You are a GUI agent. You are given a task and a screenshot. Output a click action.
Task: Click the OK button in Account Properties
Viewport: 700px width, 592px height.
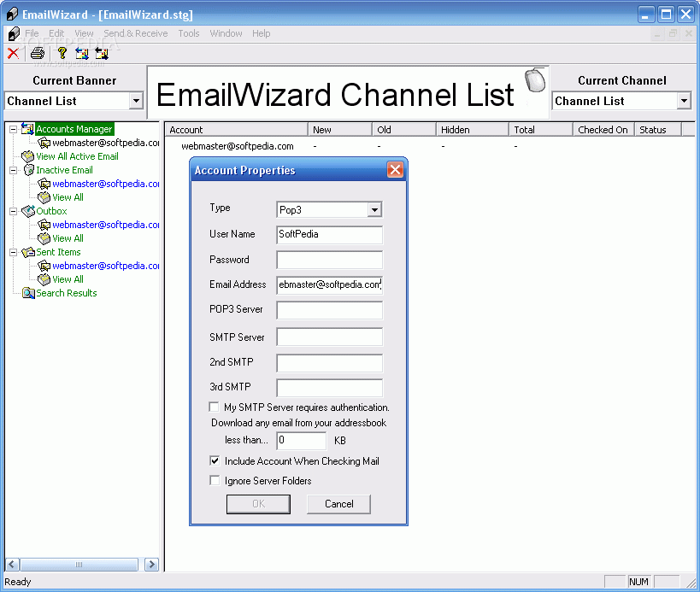258,504
